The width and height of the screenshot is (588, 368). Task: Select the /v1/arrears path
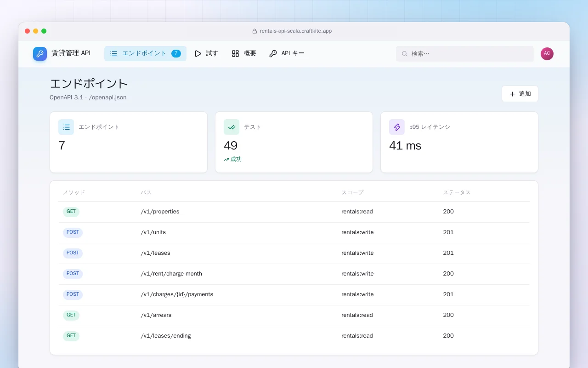click(156, 315)
